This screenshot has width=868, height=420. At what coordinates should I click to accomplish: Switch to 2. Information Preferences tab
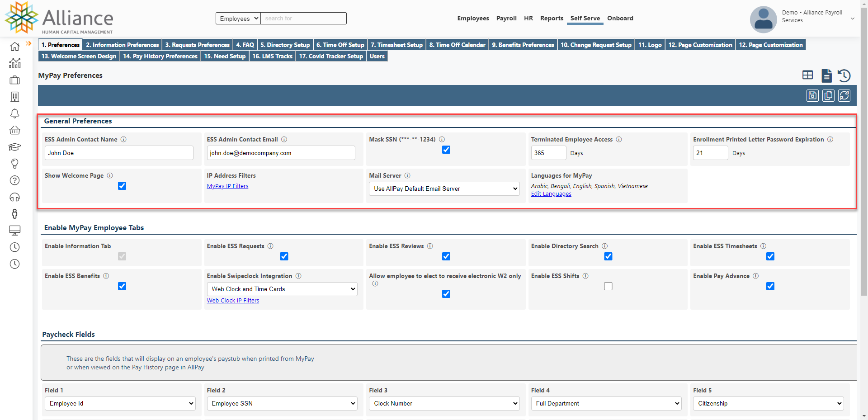coord(123,45)
